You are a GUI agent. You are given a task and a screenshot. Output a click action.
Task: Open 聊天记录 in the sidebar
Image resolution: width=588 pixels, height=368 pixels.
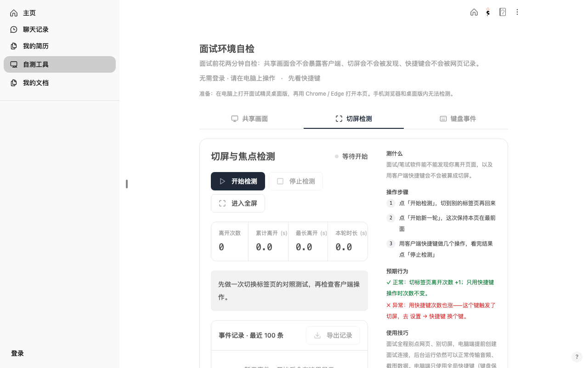[x=60, y=29]
